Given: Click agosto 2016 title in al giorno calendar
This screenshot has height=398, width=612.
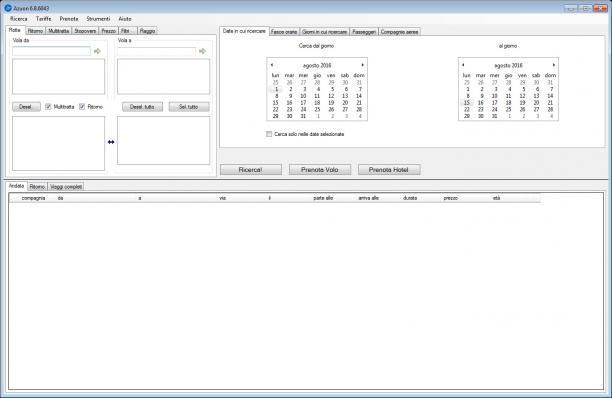Looking at the screenshot, I should 508,66.
